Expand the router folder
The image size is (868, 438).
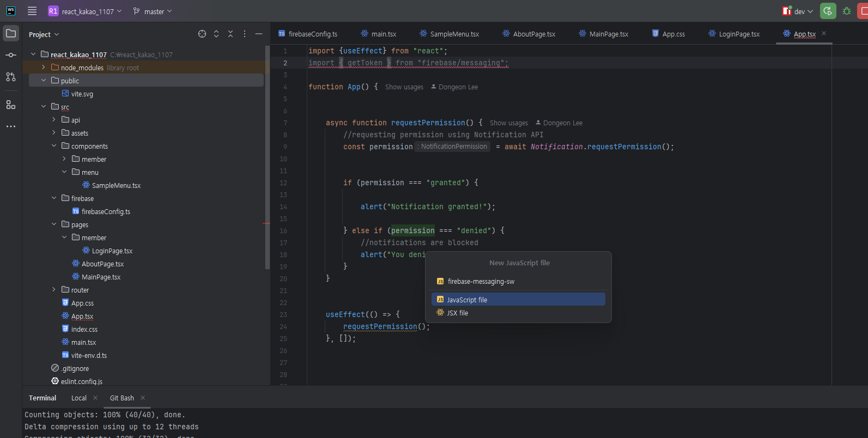(x=54, y=290)
